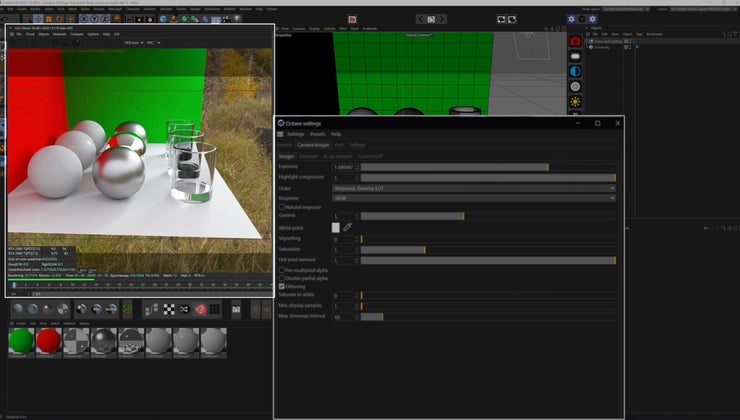Open the Response sRGB dropdown
The width and height of the screenshot is (740, 420).
click(x=474, y=198)
